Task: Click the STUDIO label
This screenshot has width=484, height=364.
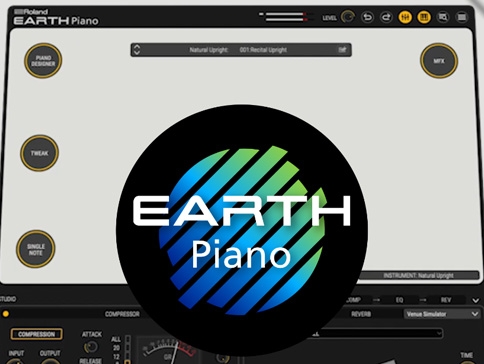Action: (x=8, y=299)
